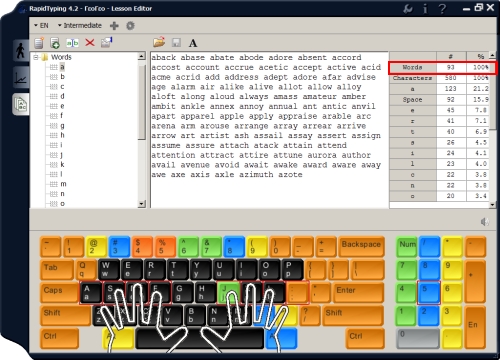Click the G key on virtual keyboard
The image size is (500, 360).
[182, 292]
